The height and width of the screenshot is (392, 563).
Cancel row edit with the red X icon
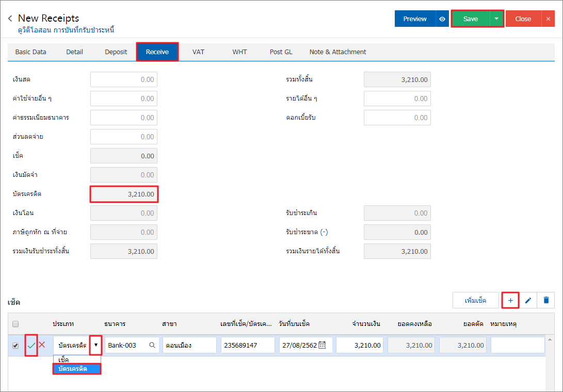click(42, 345)
